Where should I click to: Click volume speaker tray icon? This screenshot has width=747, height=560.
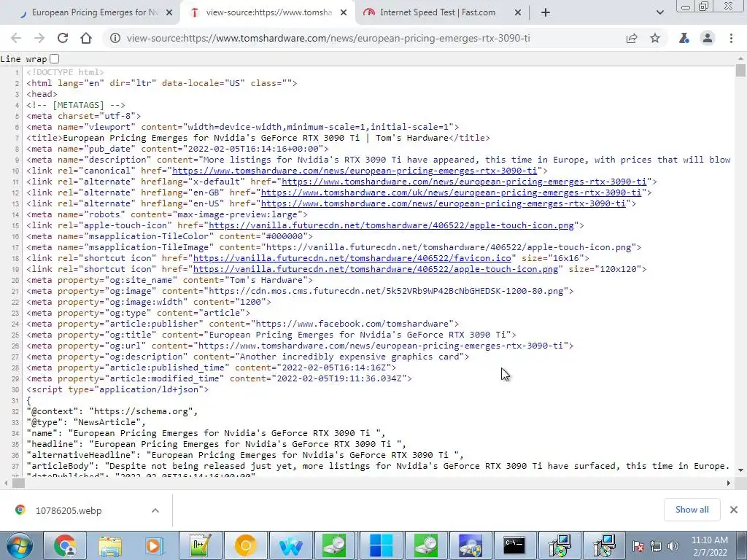[x=673, y=546]
